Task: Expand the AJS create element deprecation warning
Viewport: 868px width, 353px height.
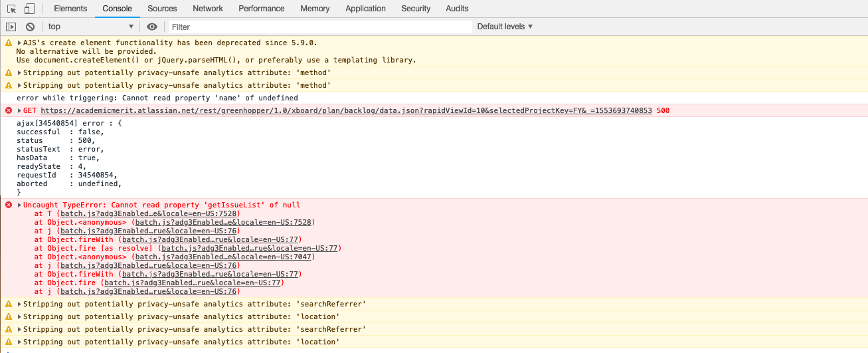Action: click(20, 43)
